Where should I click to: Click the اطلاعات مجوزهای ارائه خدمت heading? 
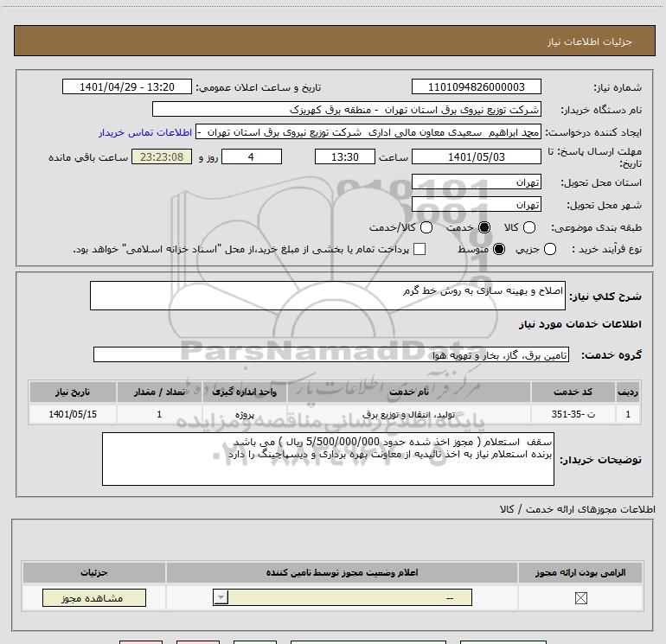pos(578,509)
